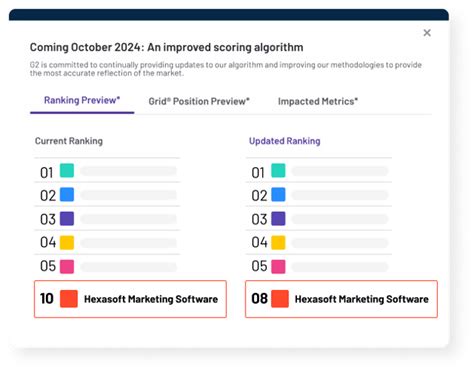Click the Current Ranking heading

69,141
